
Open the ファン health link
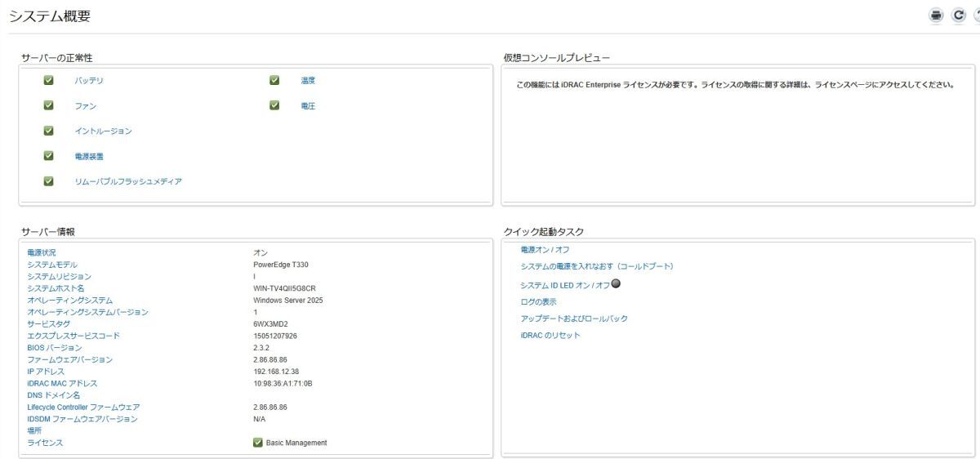click(x=85, y=106)
